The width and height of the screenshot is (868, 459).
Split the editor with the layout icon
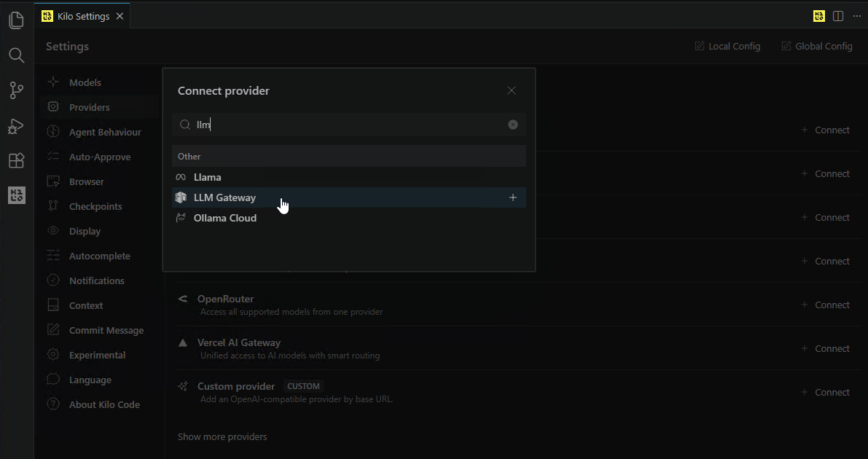(838, 17)
